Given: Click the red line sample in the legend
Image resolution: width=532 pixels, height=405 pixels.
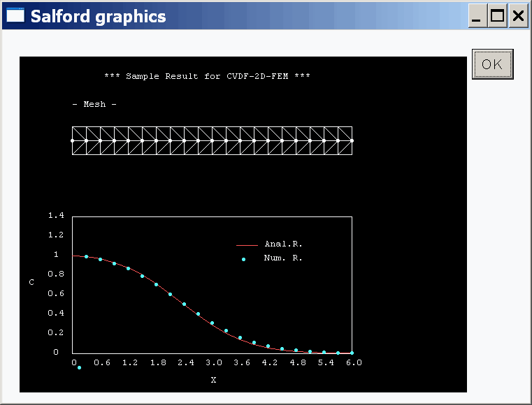Looking at the screenshot, I should tap(247, 244).
